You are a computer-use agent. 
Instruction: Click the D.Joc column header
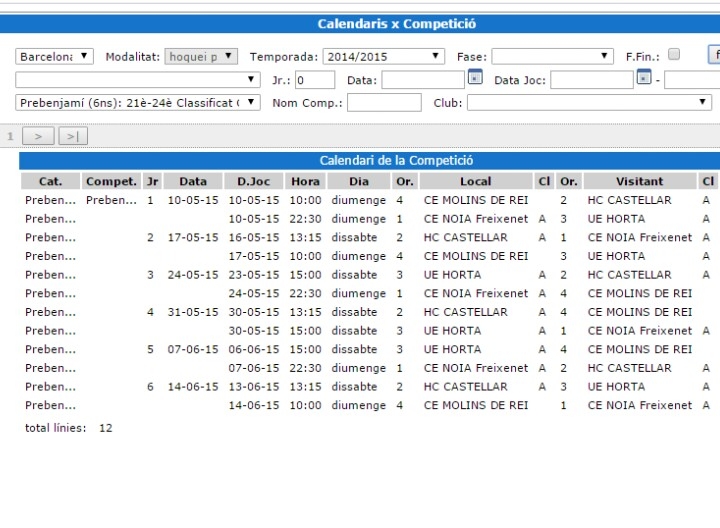[253, 182]
